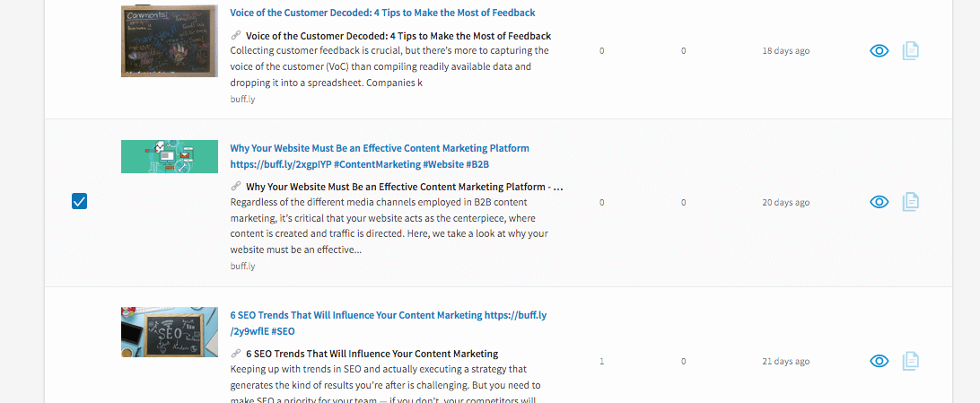
Task: Click the 20 days ago timestamp
Action: pos(785,203)
